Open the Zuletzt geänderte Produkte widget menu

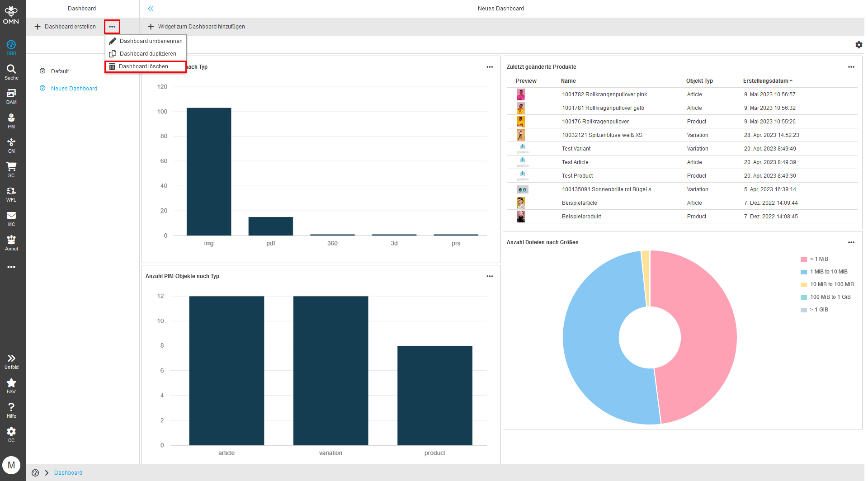(851, 66)
